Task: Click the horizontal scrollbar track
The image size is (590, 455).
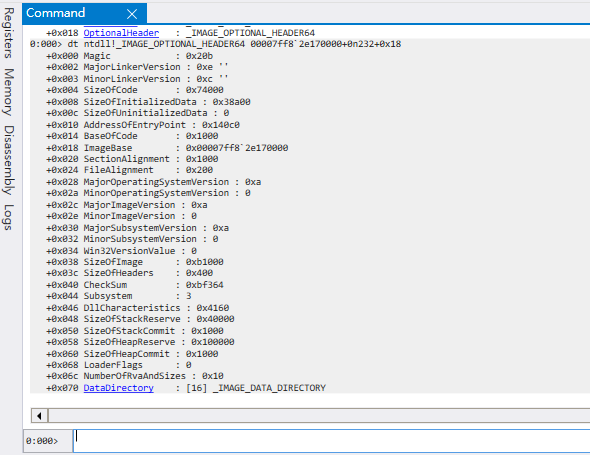Action: (319, 416)
